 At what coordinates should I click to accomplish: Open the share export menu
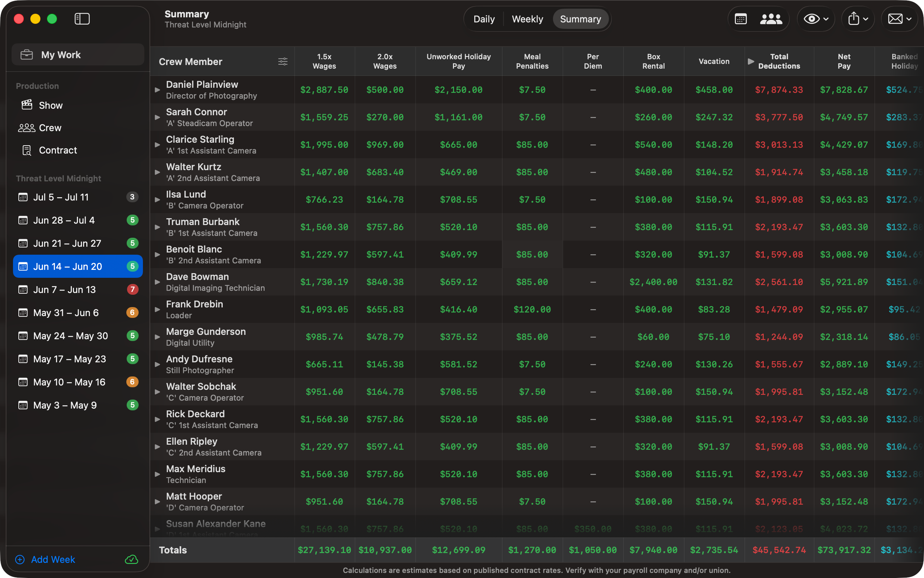(858, 19)
